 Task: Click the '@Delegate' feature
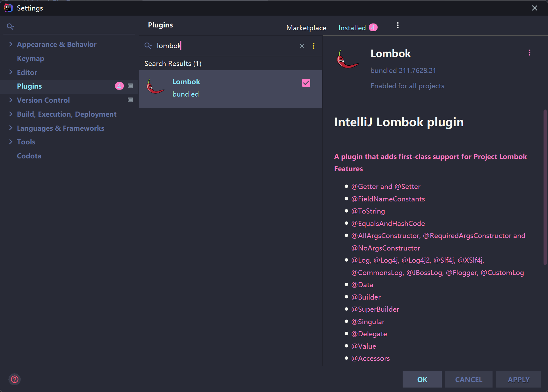pos(369,334)
